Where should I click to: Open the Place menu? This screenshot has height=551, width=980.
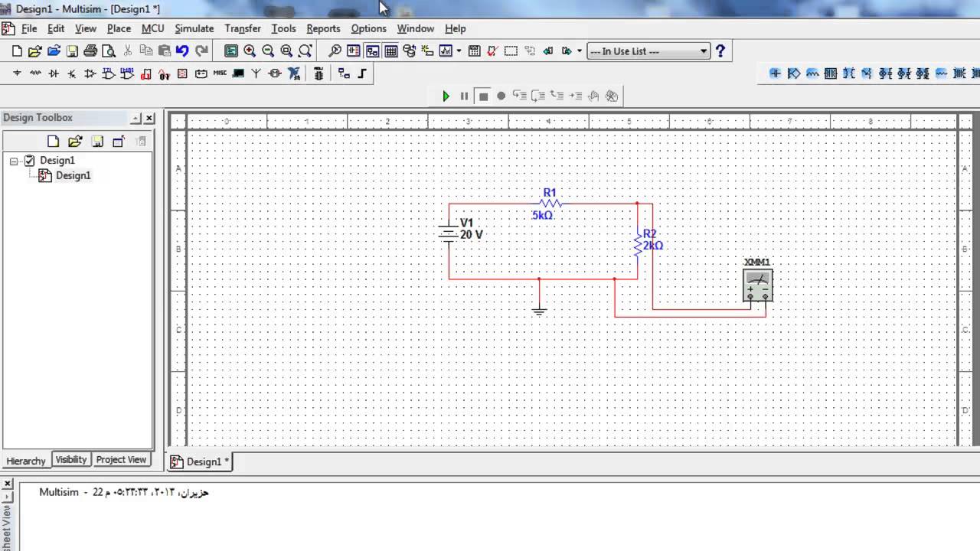[x=119, y=28]
